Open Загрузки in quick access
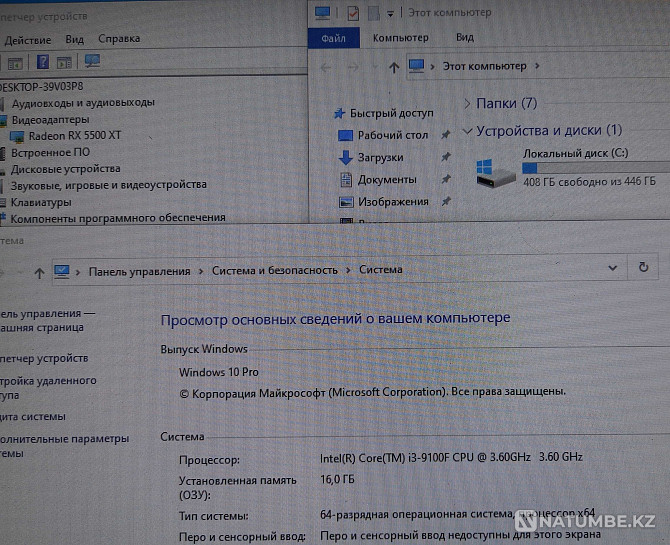This screenshot has height=545, width=670. tap(380, 157)
